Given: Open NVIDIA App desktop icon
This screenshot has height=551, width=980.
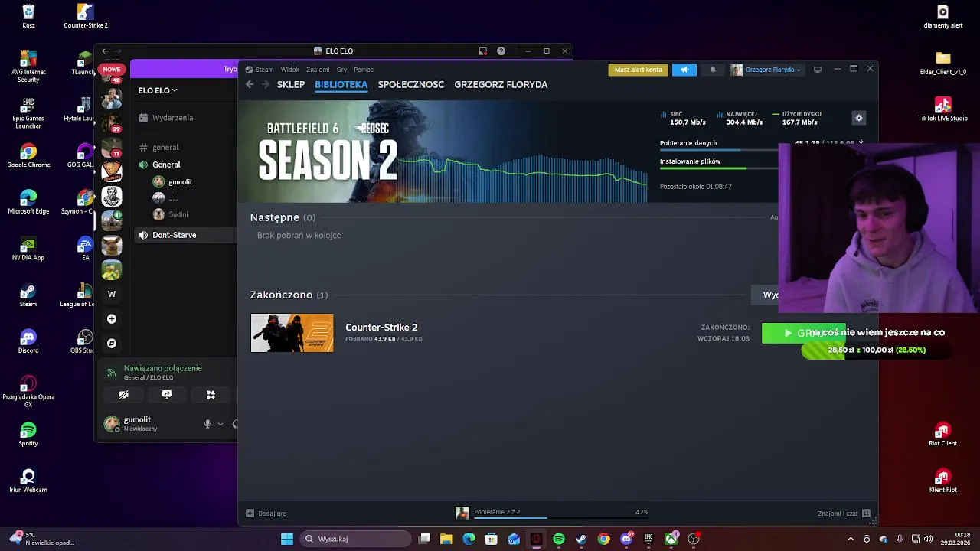Looking at the screenshot, I should pyautogui.click(x=28, y=249).
